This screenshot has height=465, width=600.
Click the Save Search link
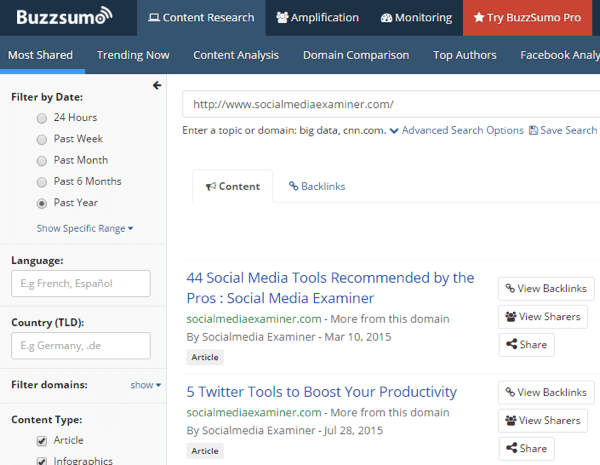[x=563, y=131]
